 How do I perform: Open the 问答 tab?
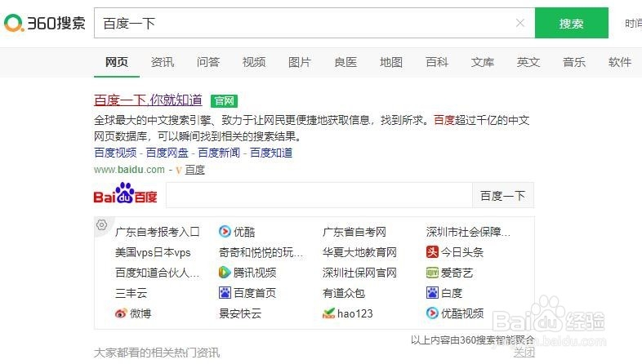coord(208,62)
